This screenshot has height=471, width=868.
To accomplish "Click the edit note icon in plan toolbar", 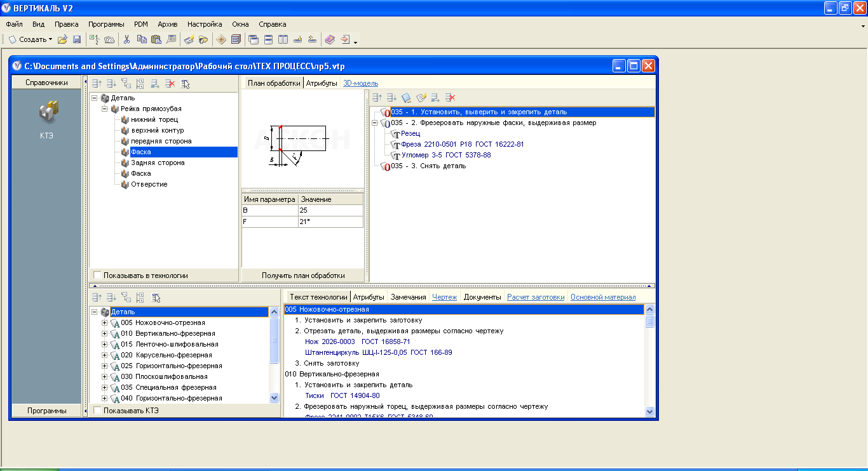I will coord(421,97).
